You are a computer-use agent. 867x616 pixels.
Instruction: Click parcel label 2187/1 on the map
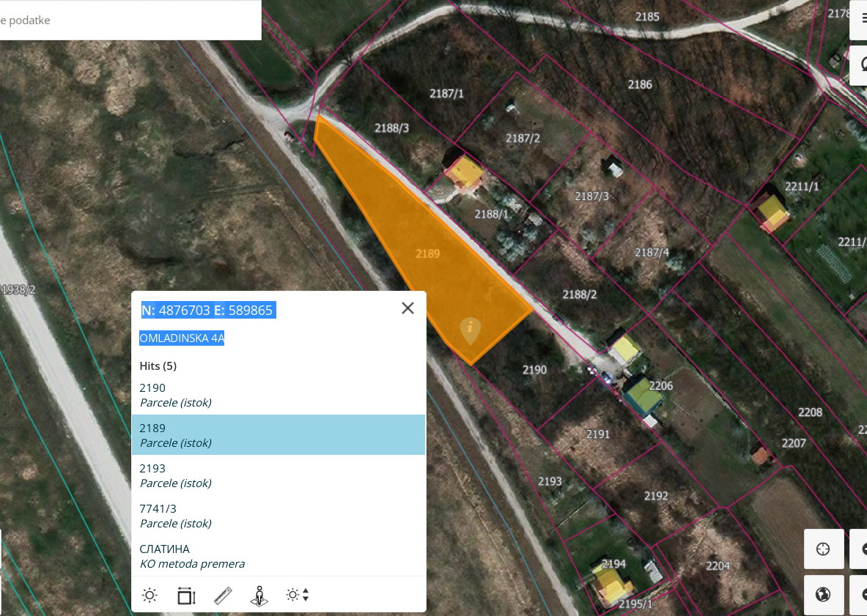pos(447,93)
